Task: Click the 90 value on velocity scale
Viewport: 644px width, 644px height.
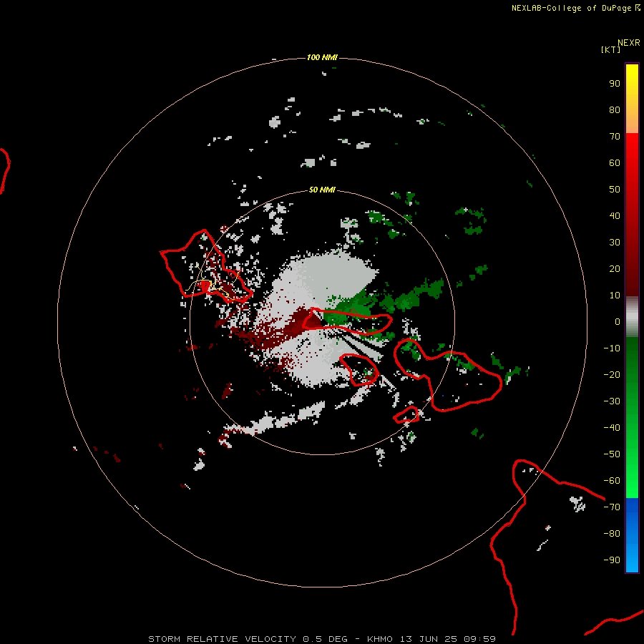Action: pos(615,84)
